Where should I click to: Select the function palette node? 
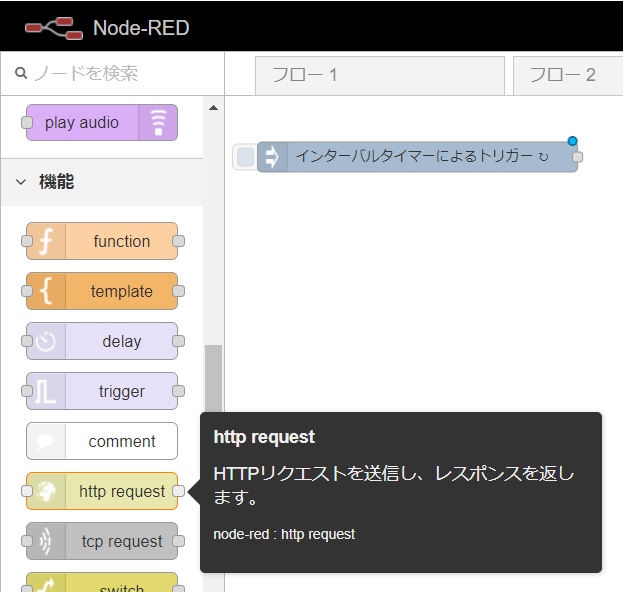pyautogui.click(x=102, y=241)
